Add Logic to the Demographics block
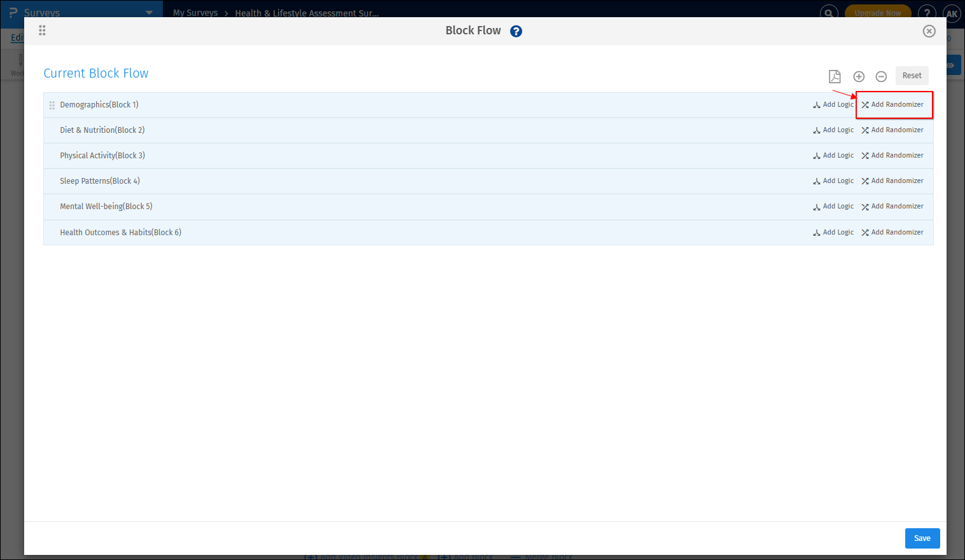The height and width of the screenshot is (560, 965). pyautogui.click(x=837, y=104)
